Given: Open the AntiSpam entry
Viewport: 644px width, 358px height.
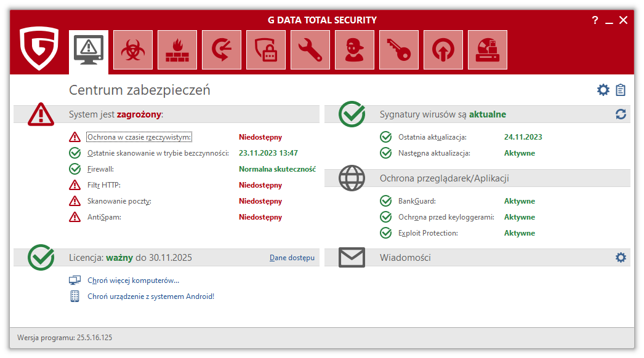Looking at the screenshot, I should click(x=104, y=217).
